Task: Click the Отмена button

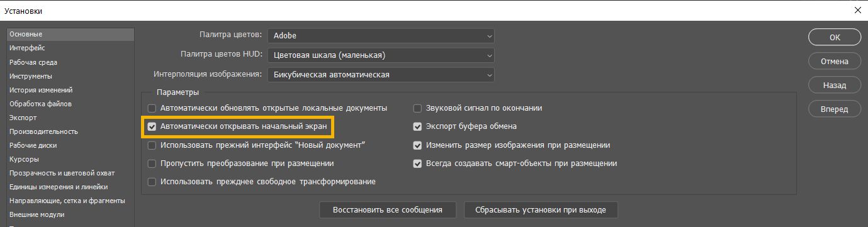Action: tap(835, 62)
